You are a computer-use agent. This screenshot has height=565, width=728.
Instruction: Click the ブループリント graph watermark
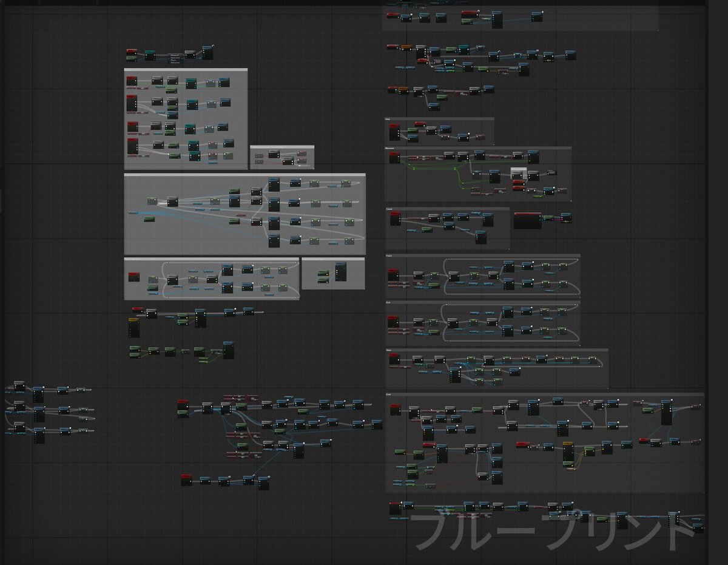click(552, 530)
